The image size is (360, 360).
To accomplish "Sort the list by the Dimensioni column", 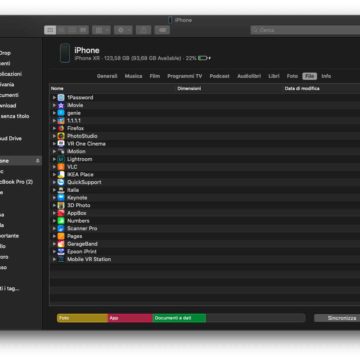I will [189, 88].
